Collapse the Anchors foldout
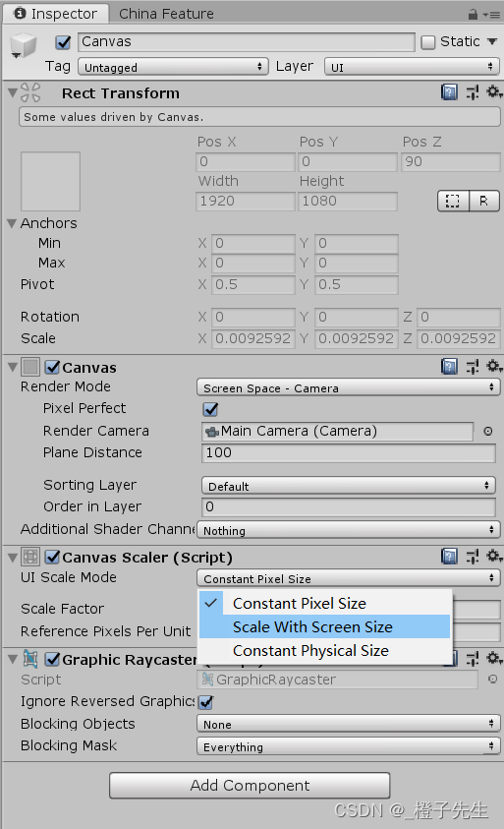Viewport: 504px width, 829px height. (13, 223)
